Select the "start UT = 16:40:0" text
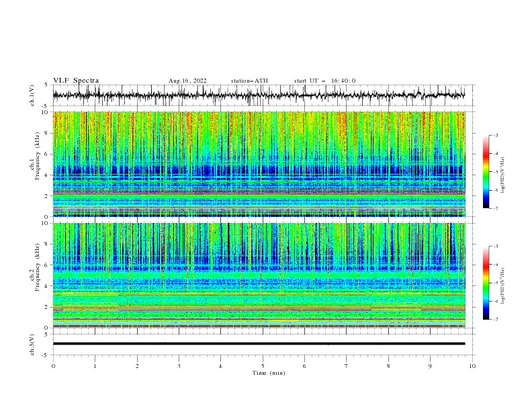This screenshot has width=532, height=411. click(324, 81)
